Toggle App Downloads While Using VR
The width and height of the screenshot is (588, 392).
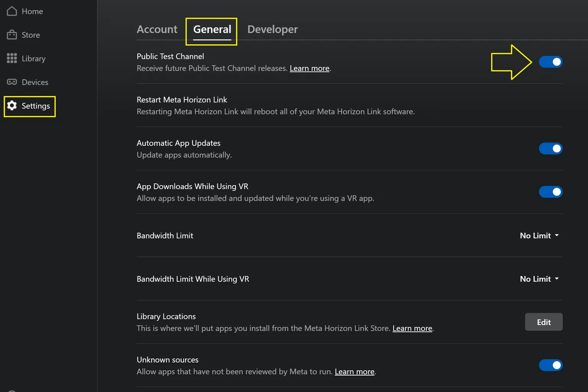pyautogui.click(x=550, y=192)
